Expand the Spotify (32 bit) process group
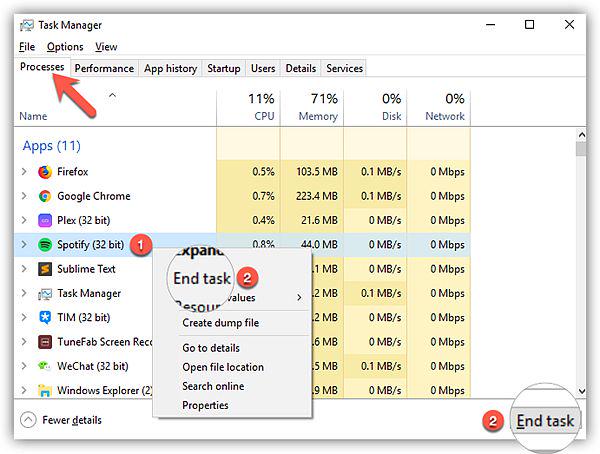This screenshot has width=600, height=454. (x=24, y=244)
